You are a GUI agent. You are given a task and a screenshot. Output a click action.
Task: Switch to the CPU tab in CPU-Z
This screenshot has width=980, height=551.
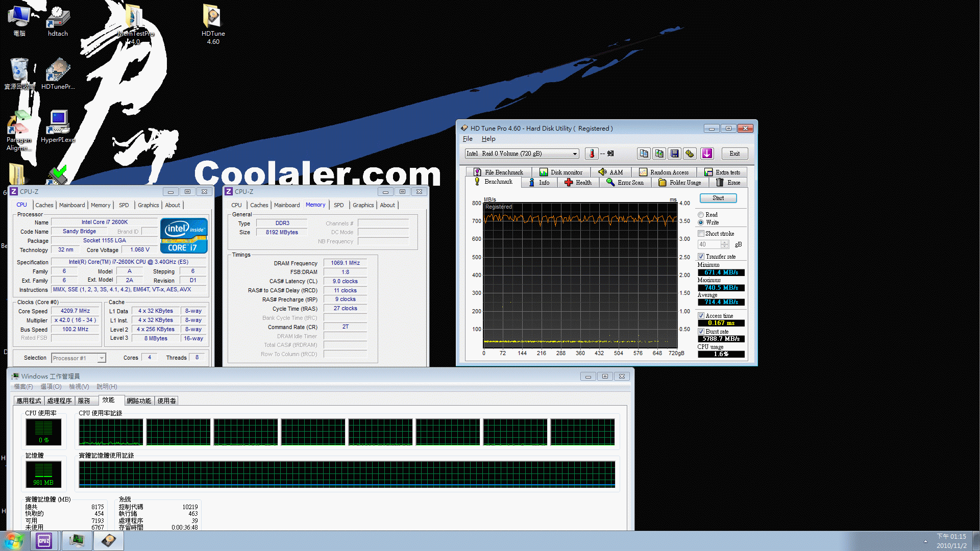239,205
